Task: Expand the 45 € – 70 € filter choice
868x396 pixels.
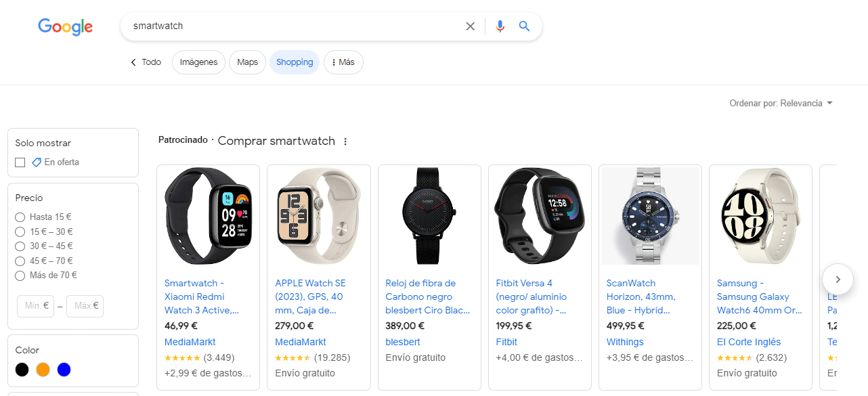Action: coord(20,261)
